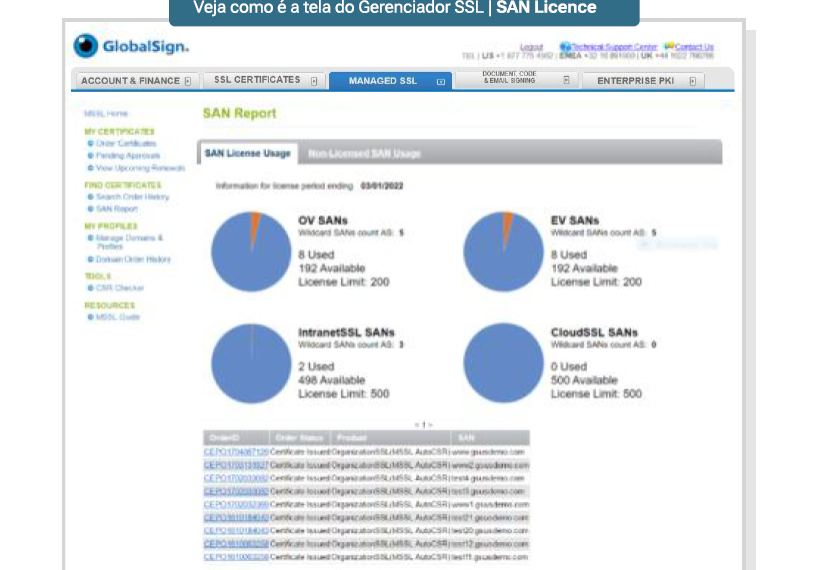815x570 pixels.
Task: Open View Upcoming Renewals in sidebar
Action: coord(140,168)
